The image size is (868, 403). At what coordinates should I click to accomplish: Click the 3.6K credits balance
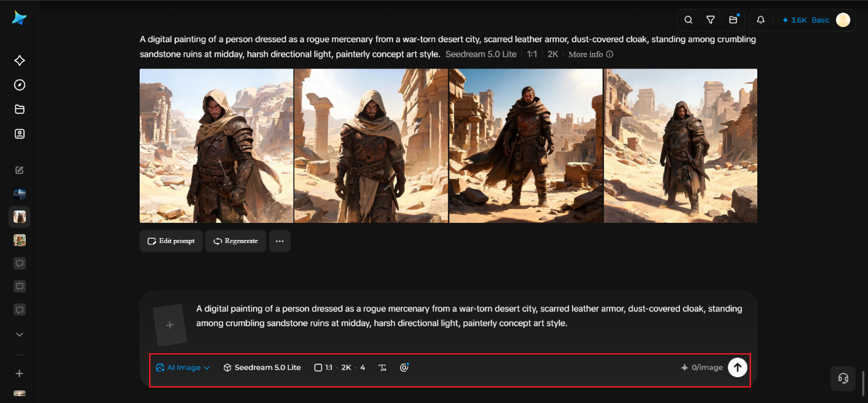[x=794, y=20]
